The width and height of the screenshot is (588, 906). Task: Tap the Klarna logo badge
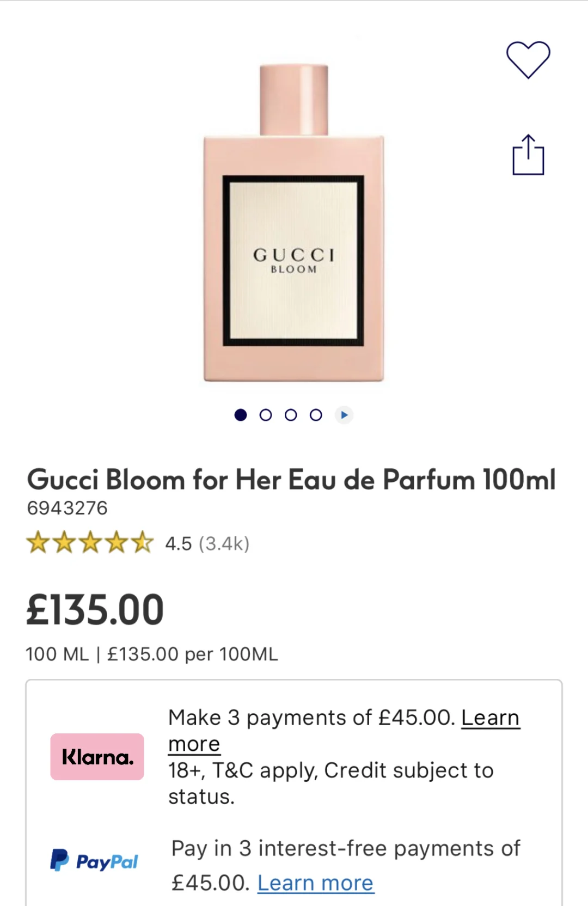coord(97,757)
